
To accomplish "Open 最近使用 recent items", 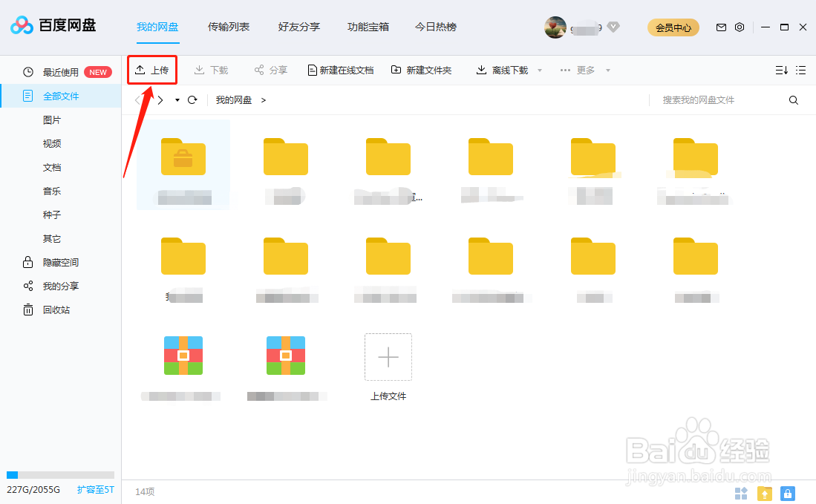I will (x=61, y=72).
